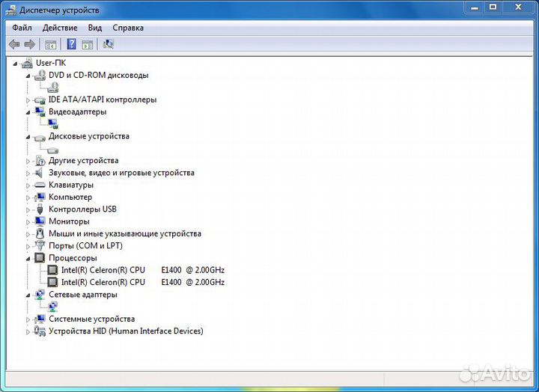Select the Видеоадаптеры label
The width and height of the screenshot is (539, 392).
coord(77,111)
